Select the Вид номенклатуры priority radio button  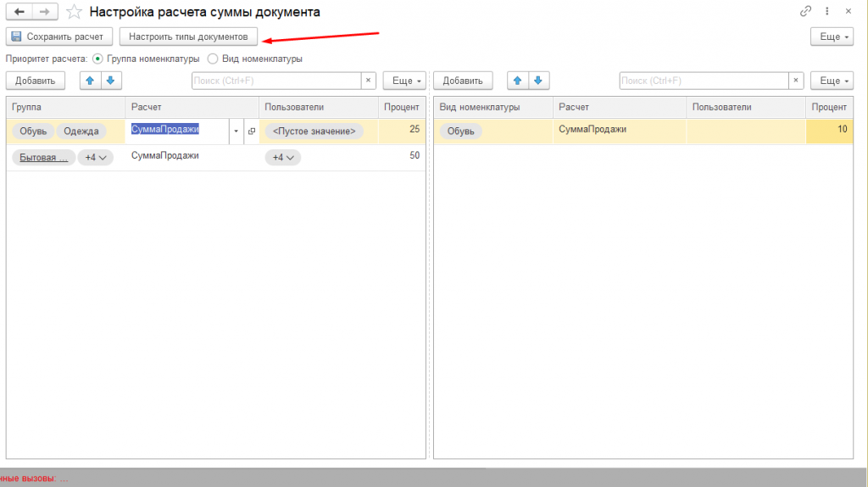(213, 59)
